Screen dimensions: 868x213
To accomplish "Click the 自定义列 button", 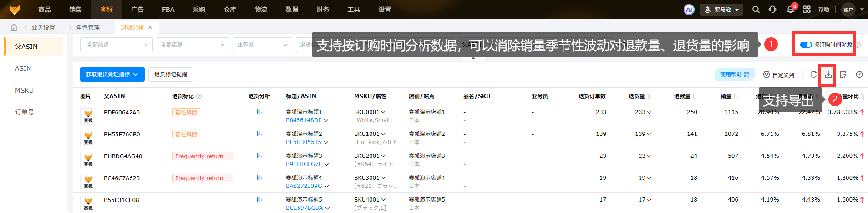I will click(x=779, y=75).
